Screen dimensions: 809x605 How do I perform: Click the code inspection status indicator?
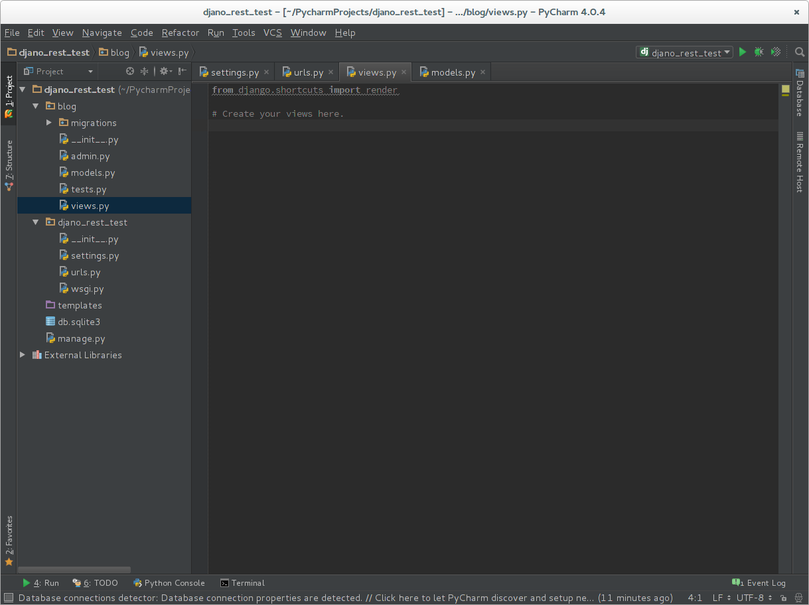[x=785, y=89]
